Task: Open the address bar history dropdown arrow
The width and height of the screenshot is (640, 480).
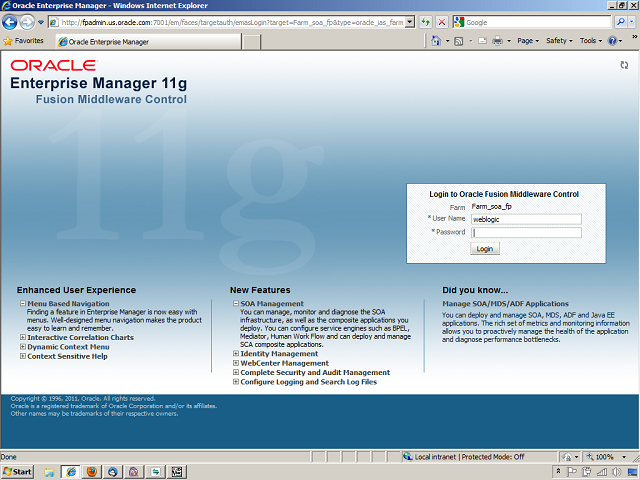Action: point(410,22)
